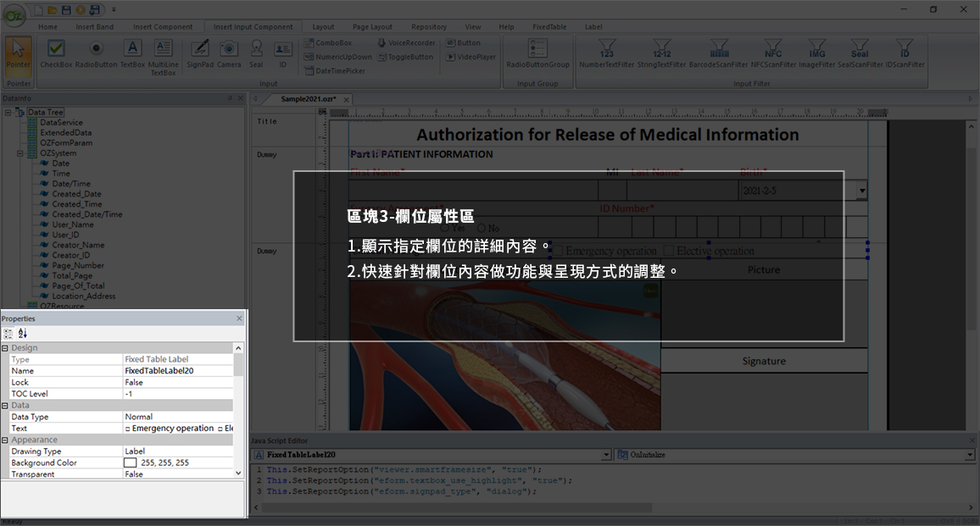This screenshot has width=980, height=526.
Task: Switch to the Pointer tool
Action: click(x=18, y=53)
